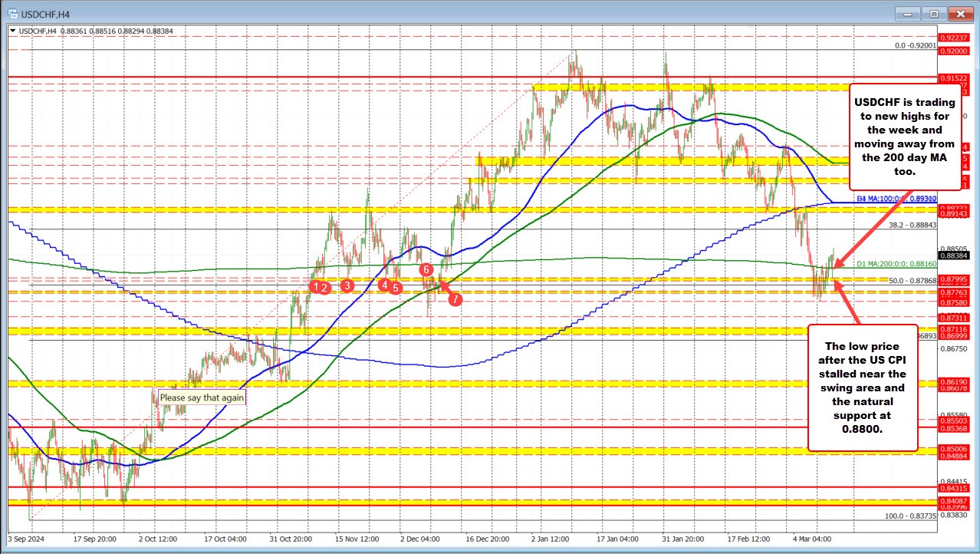
Task: Select red circle marker number 5
Action: [x=396, y=288]
